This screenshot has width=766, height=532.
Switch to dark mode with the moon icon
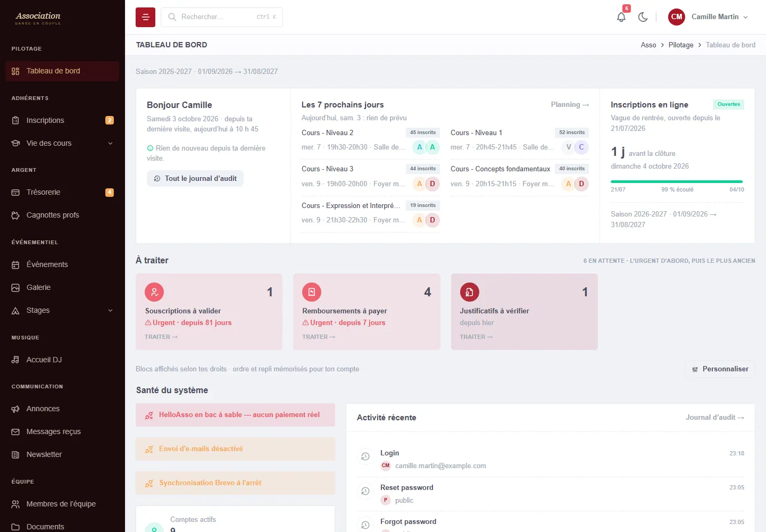pos(643,17)
